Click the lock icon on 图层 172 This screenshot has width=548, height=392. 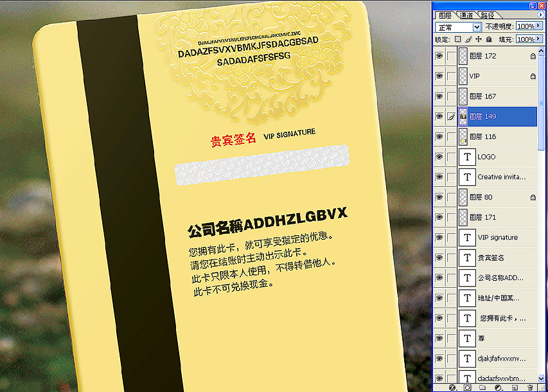[x=533, y=56]
